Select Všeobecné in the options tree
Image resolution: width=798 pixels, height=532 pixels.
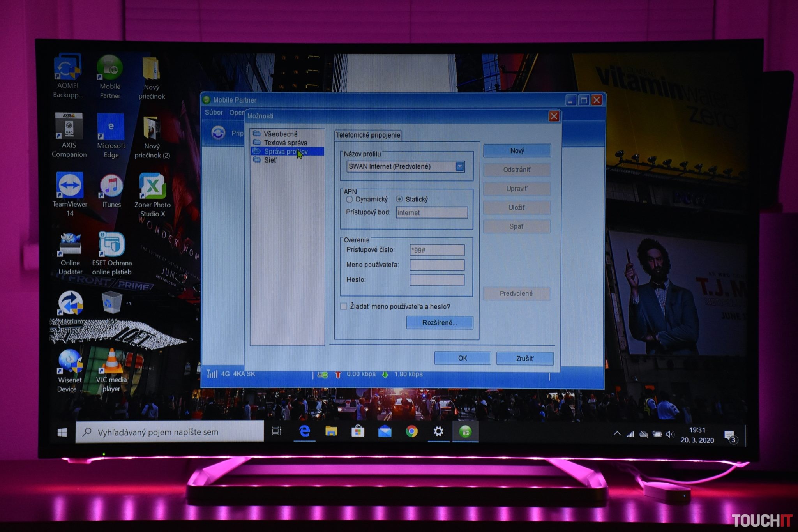tap(280, 134)
